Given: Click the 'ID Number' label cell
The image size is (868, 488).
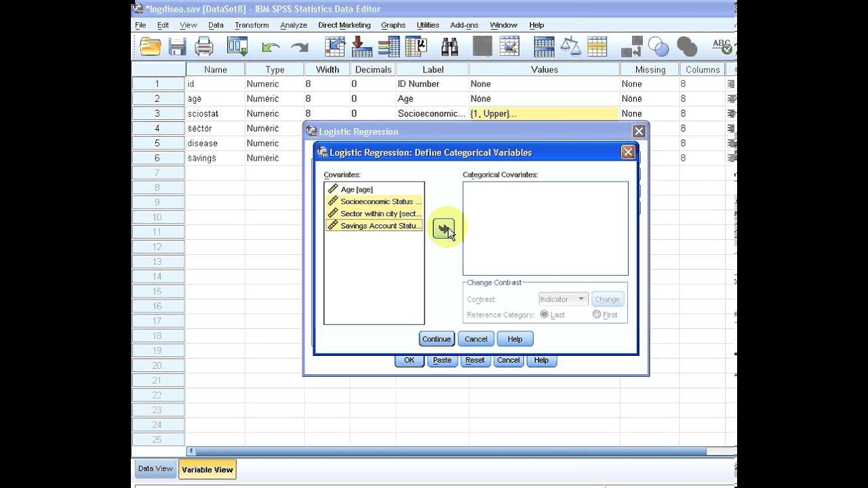Looking at the screenshot, I should (x=432, y=84).
